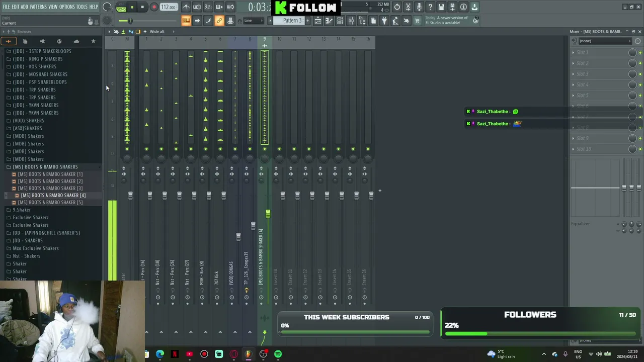Click the download arrow toolbar icon
Viewport: 644px width, 362px height.
click(474, 7)
